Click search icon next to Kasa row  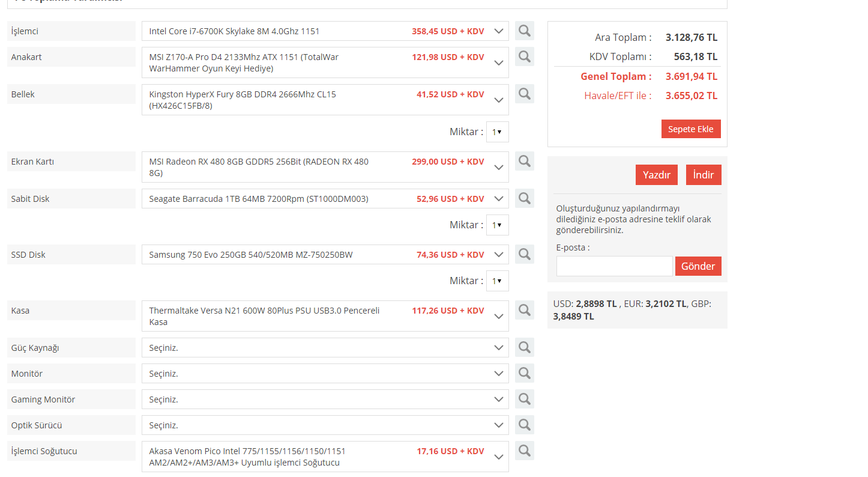525,310
